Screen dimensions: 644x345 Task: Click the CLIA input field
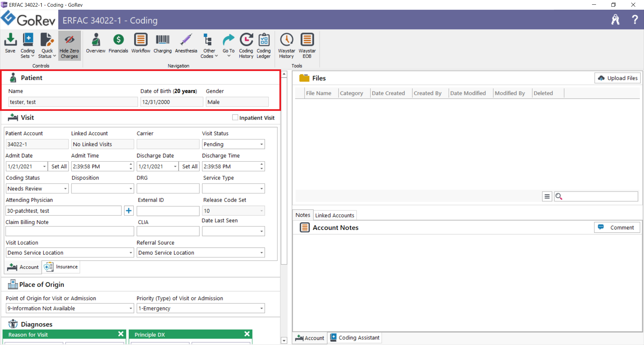tap(168, 231)
